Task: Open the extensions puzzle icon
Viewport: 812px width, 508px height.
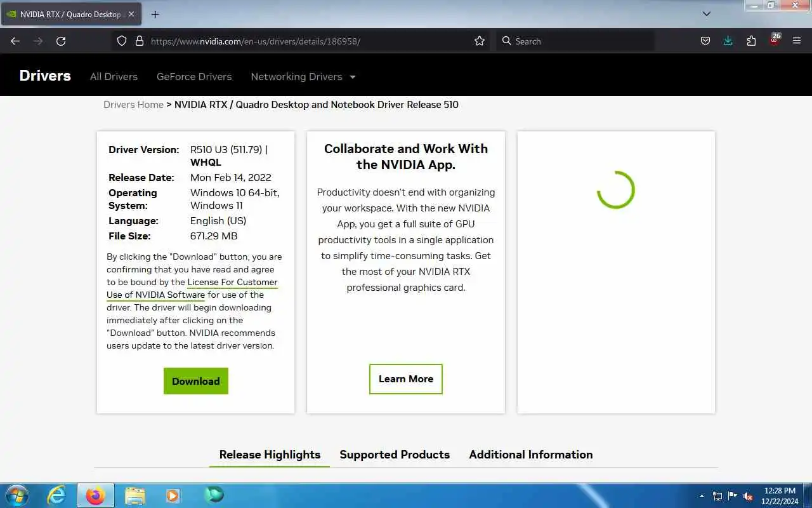Action: (x=751, y=41)
